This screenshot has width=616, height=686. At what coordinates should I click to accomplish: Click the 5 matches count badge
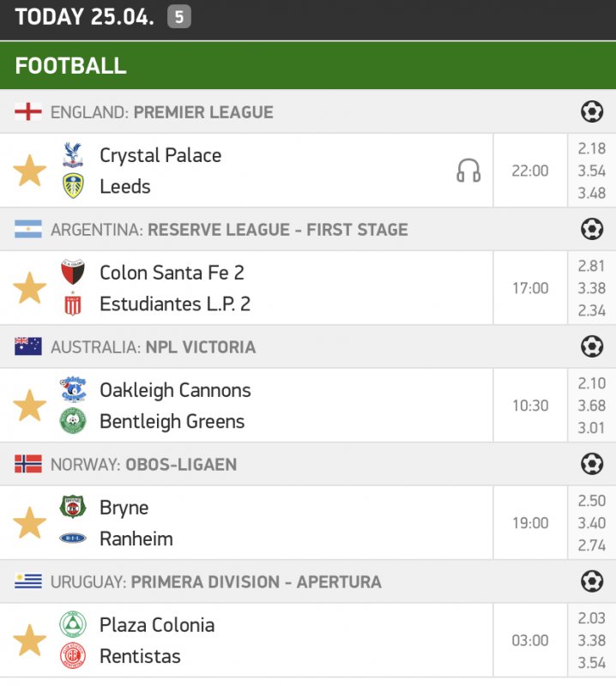click(x=178, y=17)
